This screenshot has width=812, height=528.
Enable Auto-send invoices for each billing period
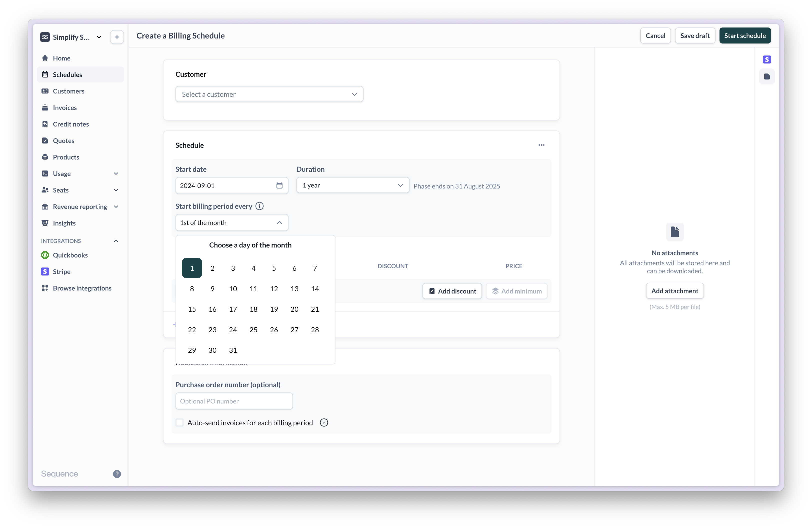[x=179, y=422]
